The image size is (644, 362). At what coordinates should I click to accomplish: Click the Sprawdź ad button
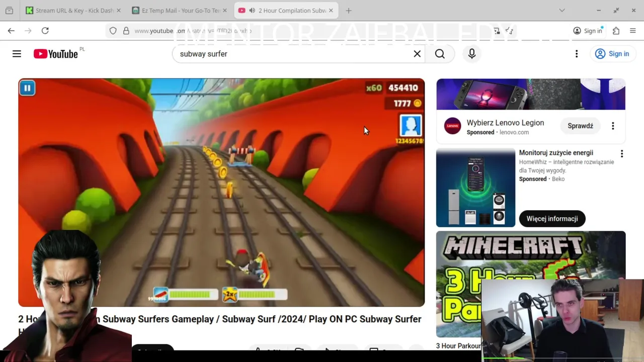pos(580,126)
